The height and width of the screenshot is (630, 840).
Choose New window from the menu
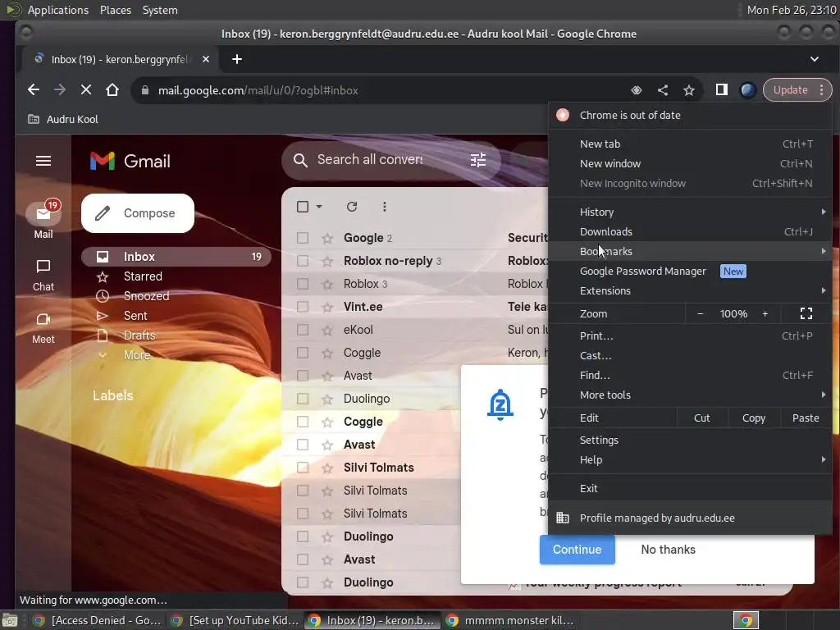691,163
